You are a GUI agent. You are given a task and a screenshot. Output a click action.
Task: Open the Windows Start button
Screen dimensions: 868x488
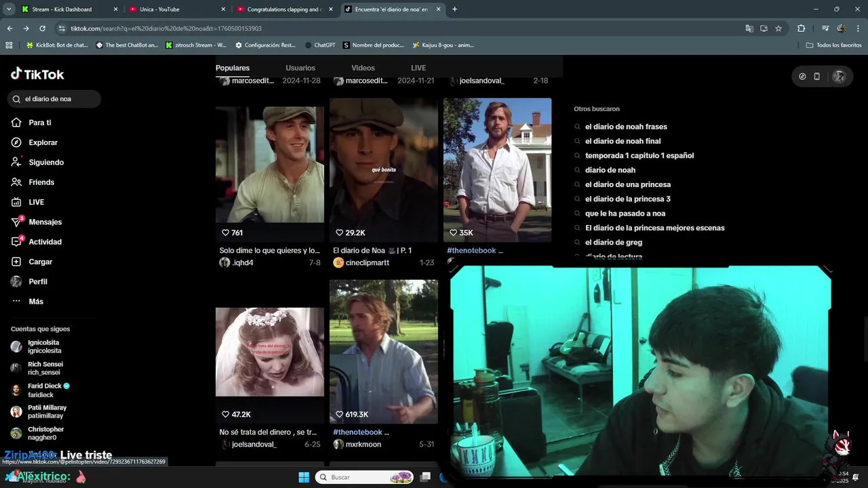[304, 477]
